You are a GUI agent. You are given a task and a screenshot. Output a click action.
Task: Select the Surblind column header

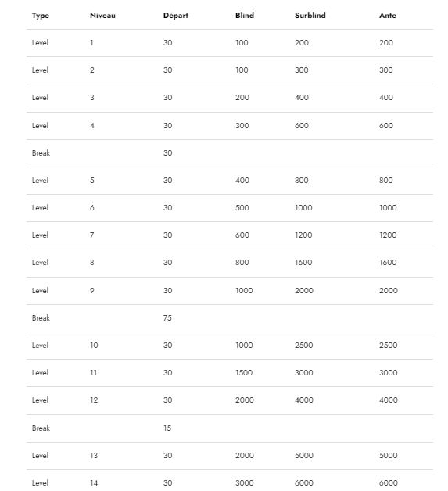tap(310, 16)
